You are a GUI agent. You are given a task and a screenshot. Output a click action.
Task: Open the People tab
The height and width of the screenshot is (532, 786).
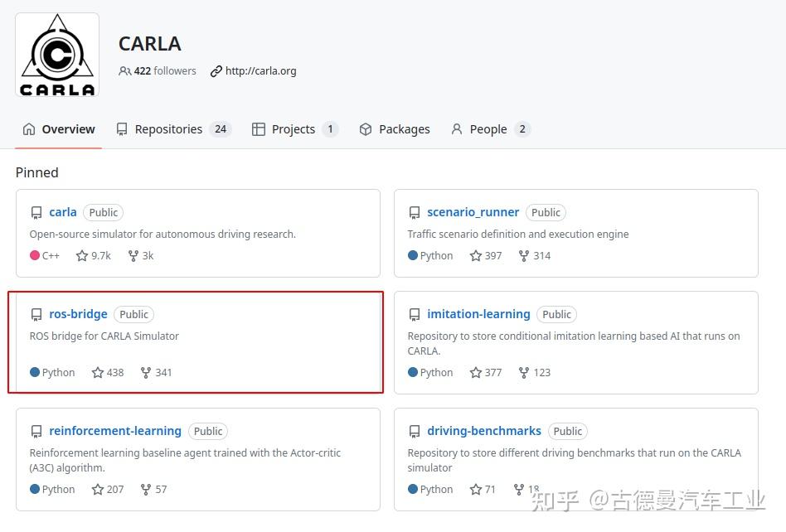(x=488, y=128)
